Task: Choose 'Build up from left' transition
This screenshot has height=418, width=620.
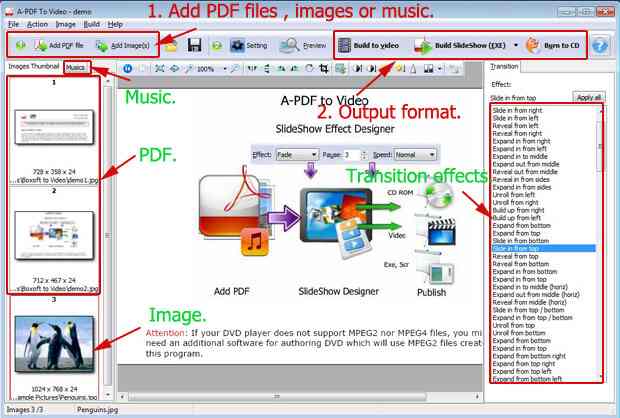Action: [x=516, y=218]
